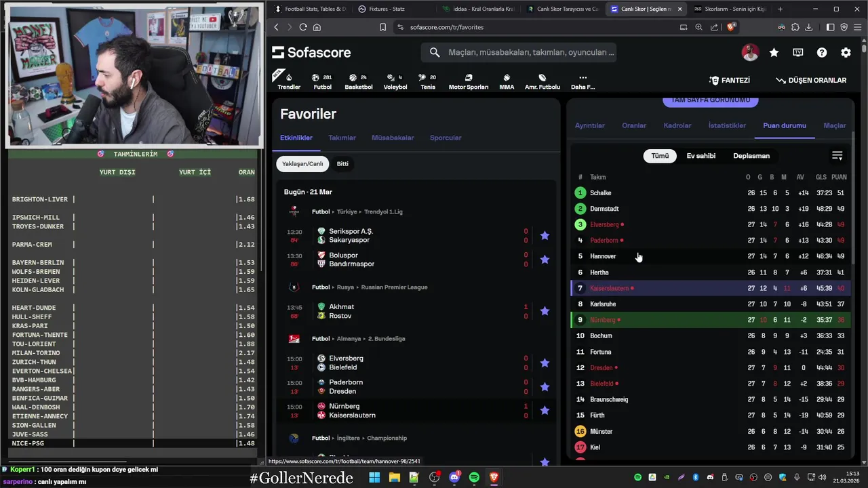Open the help question mark icon
Viewport: 868px width, 488px height.
click(822, 52)
